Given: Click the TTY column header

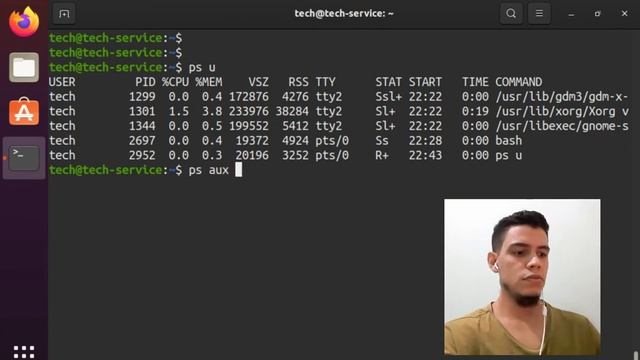Looking at the screenshot, I should [325, 82].
